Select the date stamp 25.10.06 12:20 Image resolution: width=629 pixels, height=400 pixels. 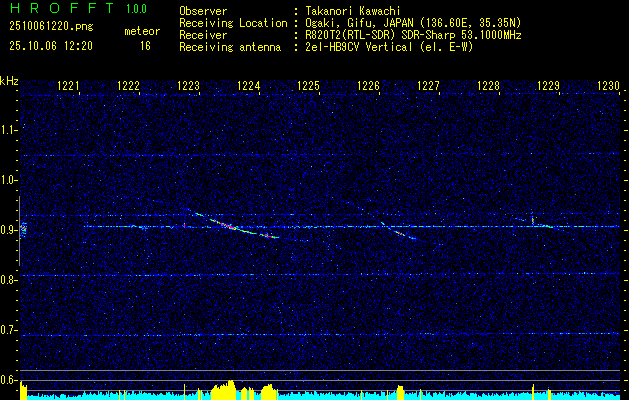coord(51,46)
